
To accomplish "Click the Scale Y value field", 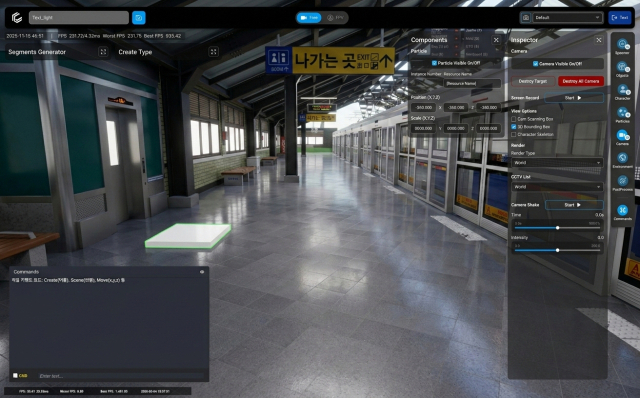I will 456,128.
